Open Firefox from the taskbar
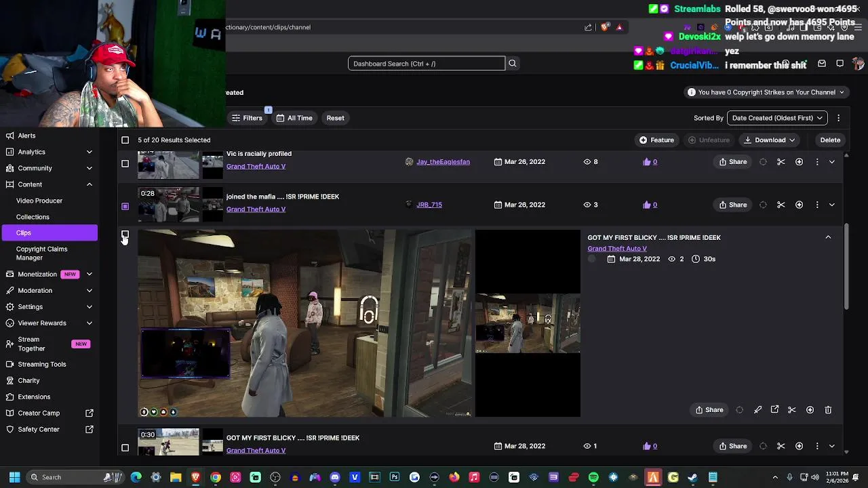The image size is (868, 488). pyautogui.click(x=454, y=477)
